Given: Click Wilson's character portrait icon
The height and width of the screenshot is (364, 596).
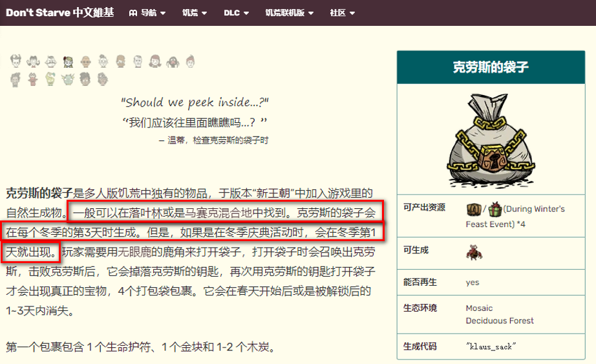Looking at the screenshot, I should click(16, 62).
